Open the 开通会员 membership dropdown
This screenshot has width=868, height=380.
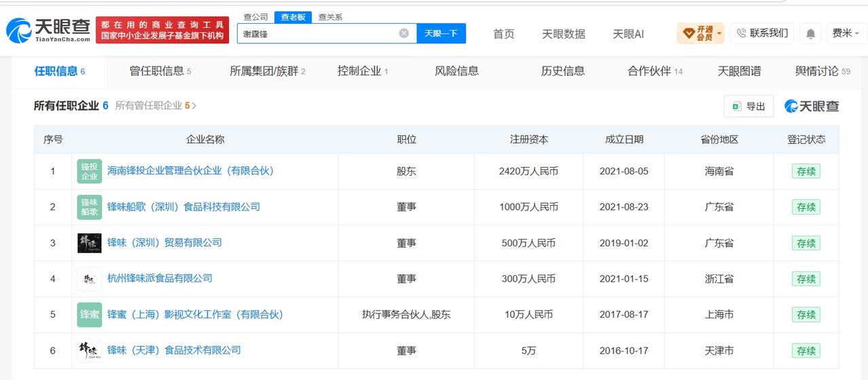(700, 33)
